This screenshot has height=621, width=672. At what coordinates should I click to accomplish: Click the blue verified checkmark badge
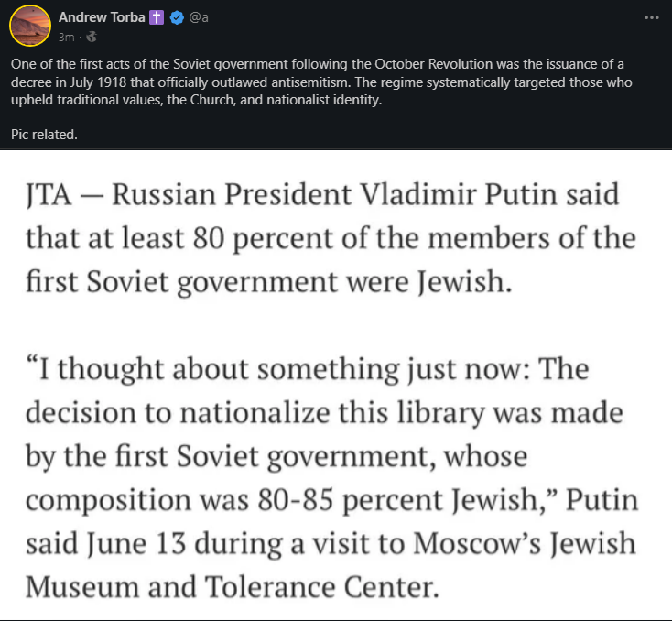(x=178, y=17)
